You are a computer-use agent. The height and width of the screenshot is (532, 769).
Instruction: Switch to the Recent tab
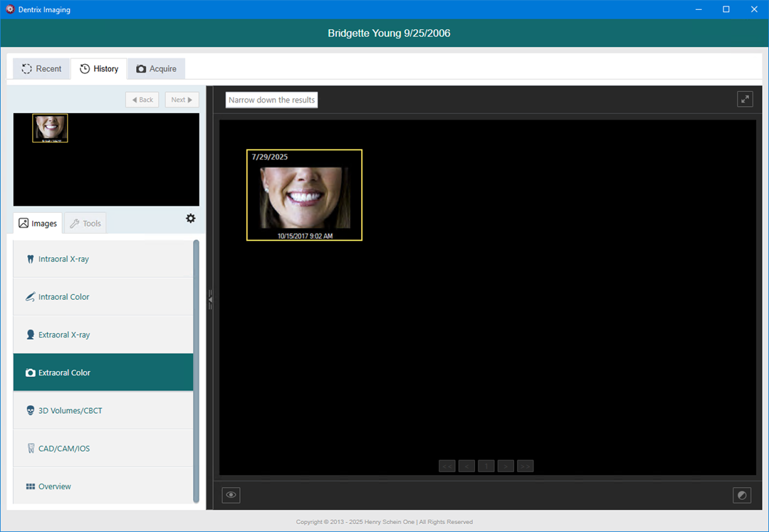(x=41, y=69)
